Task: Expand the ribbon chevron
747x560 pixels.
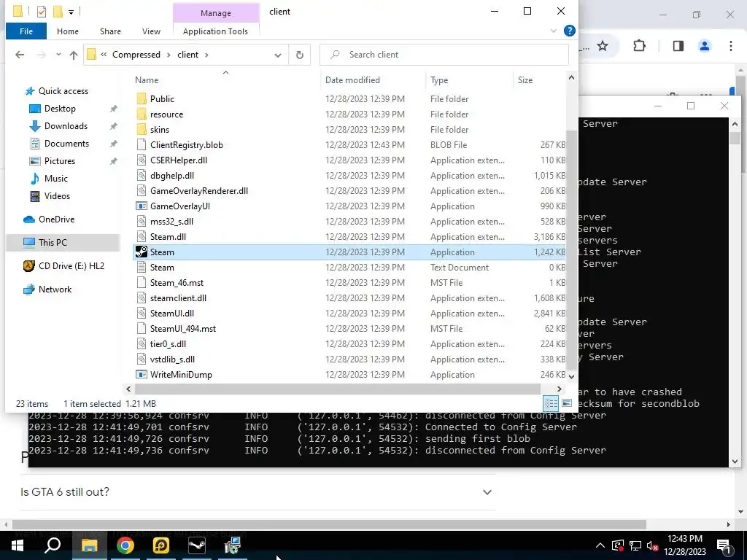Action: coord(554,31)
